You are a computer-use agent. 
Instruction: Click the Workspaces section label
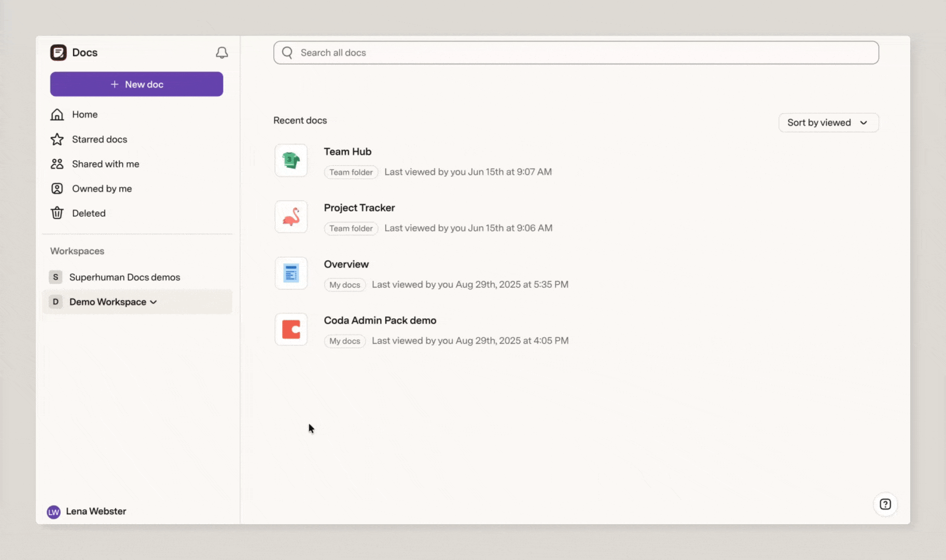pos(77,251)
